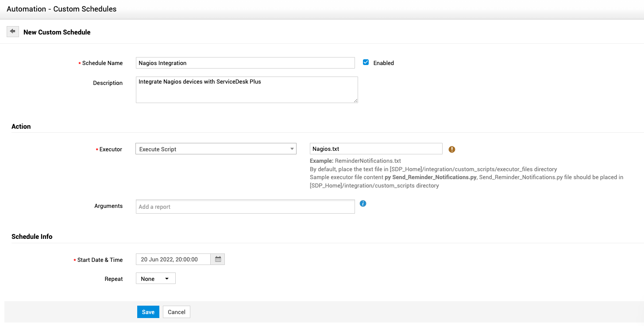Open the Start Date calendar picker icon
Image resolution: width=644 pixels, height=326 pixels.
218,259
